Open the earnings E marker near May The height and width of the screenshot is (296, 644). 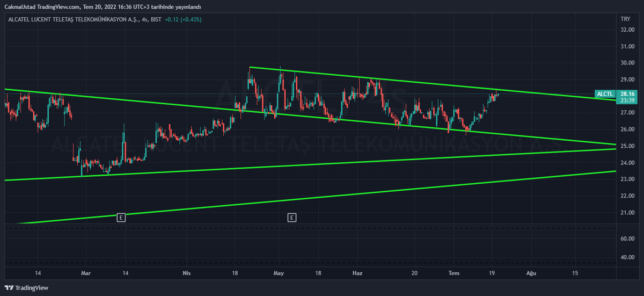[292, 218]
